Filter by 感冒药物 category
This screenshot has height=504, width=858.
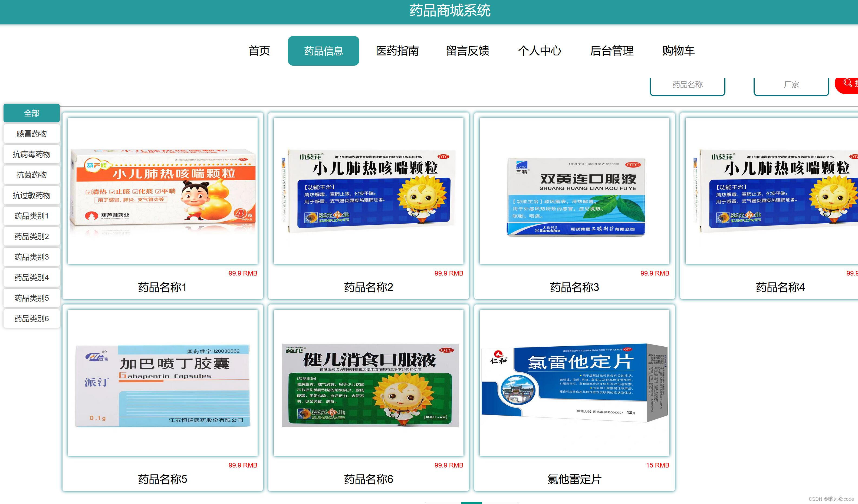point(31,133)
